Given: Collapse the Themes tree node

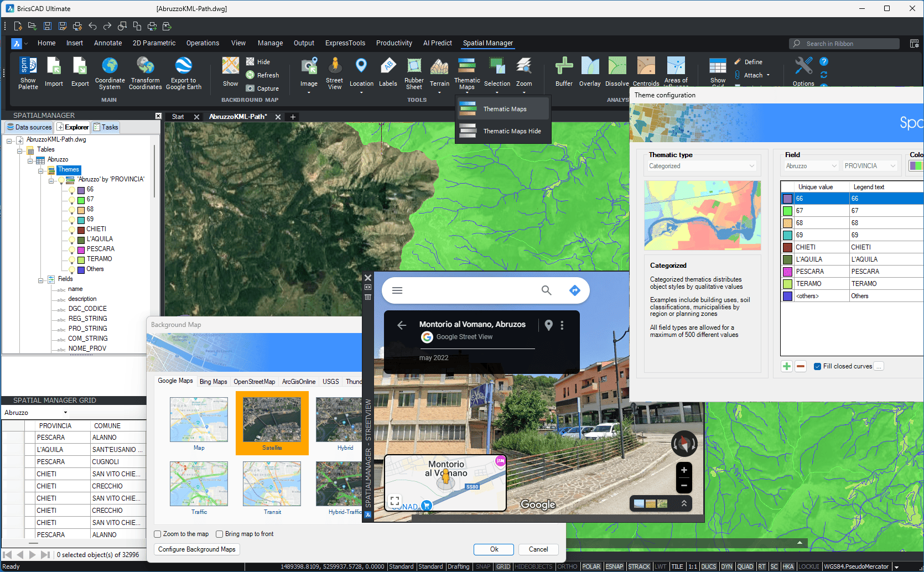Looking at the screenshot, I should [41, 170].
